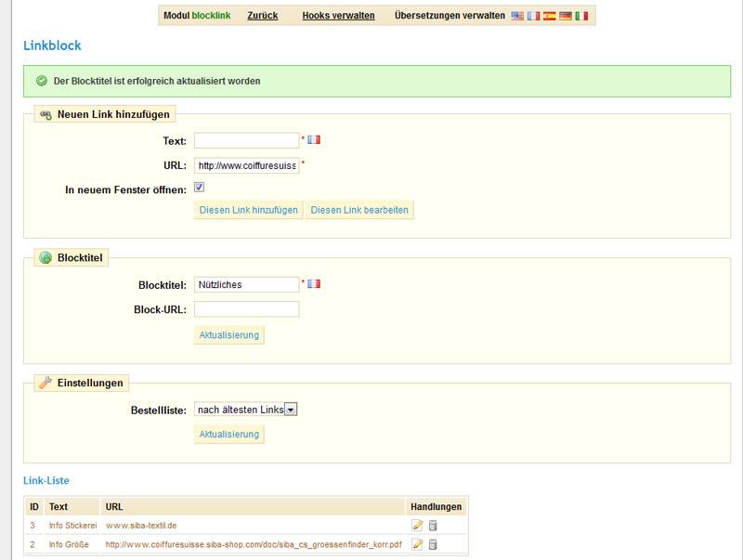Click the ID column header

pos(34,506)
